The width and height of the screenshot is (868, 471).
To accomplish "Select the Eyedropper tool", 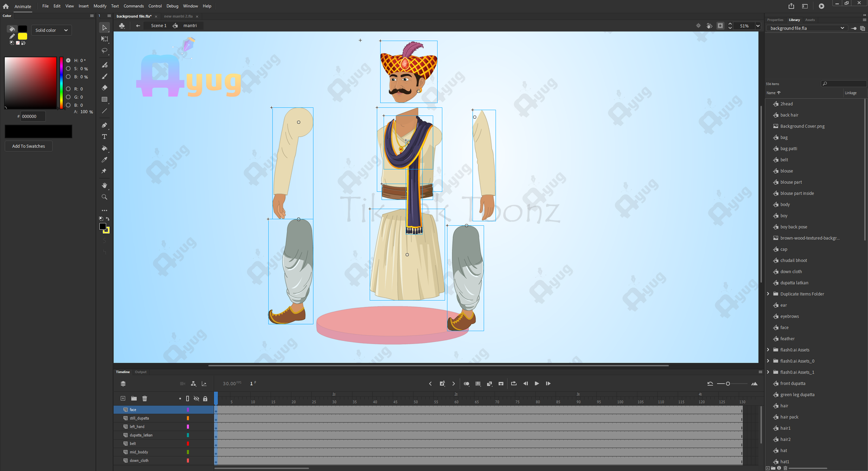I will pyautogui.click(x=105, y=160).
